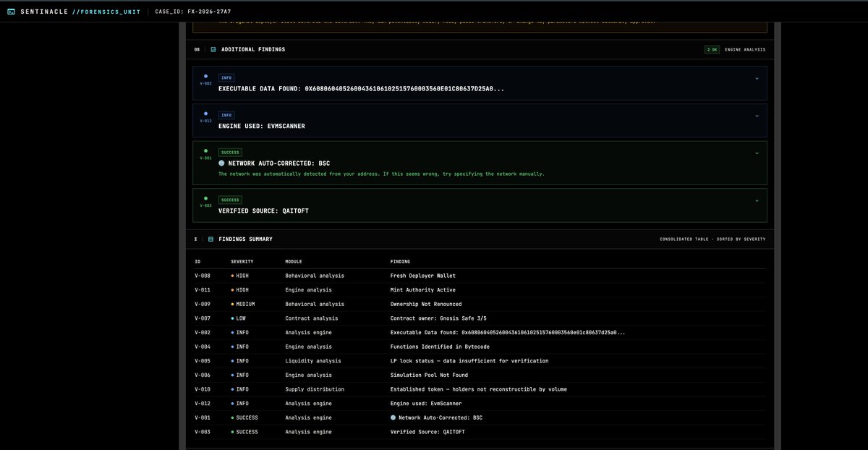Click the Verified Source: QAITOFT card title
The image size is (868, 450).
coord(263,211)
